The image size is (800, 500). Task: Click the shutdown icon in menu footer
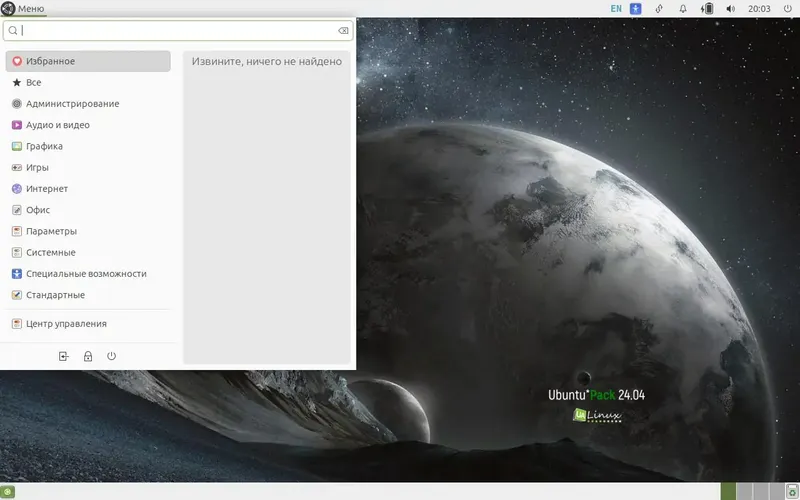(112, 356)
